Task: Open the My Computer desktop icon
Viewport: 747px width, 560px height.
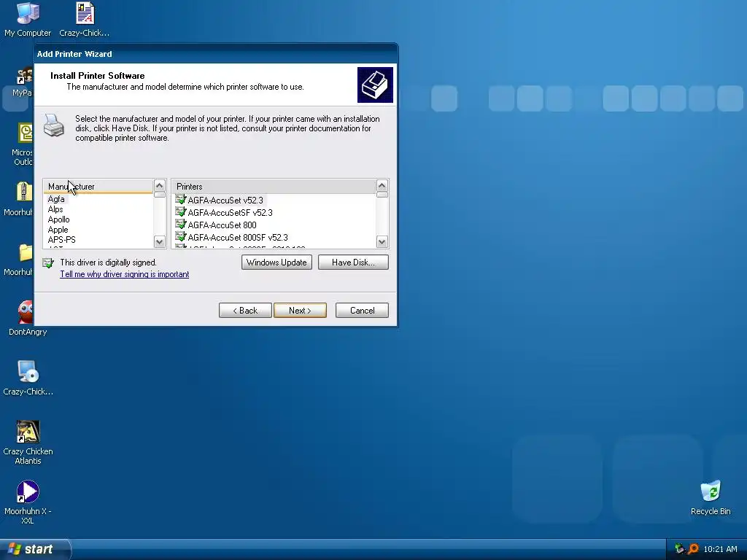Action: tap(28, 19)
